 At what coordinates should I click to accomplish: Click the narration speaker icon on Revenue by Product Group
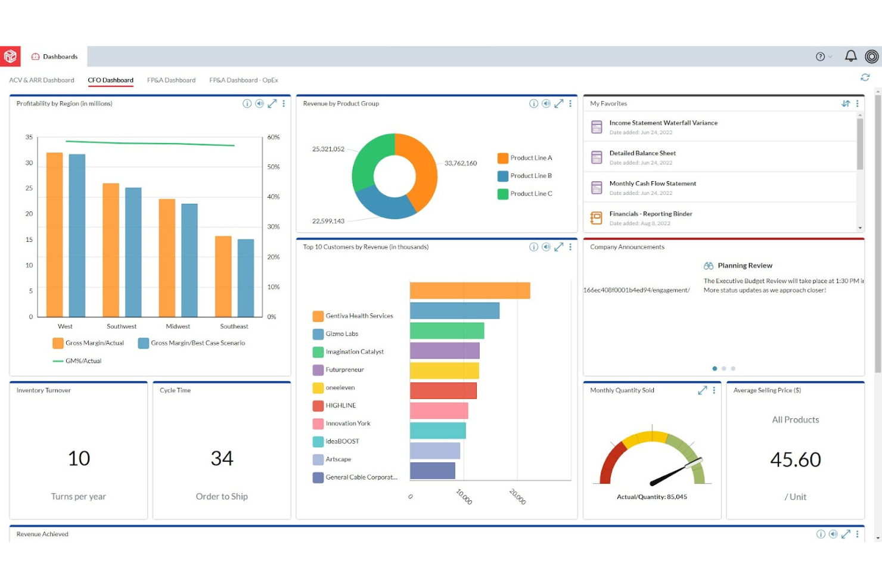point(546,103)
